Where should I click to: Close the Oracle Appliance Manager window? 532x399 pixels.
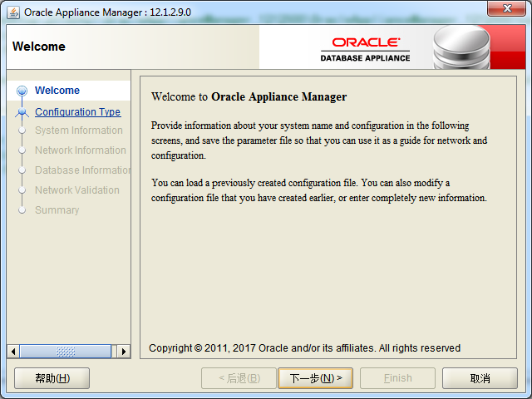506,8
